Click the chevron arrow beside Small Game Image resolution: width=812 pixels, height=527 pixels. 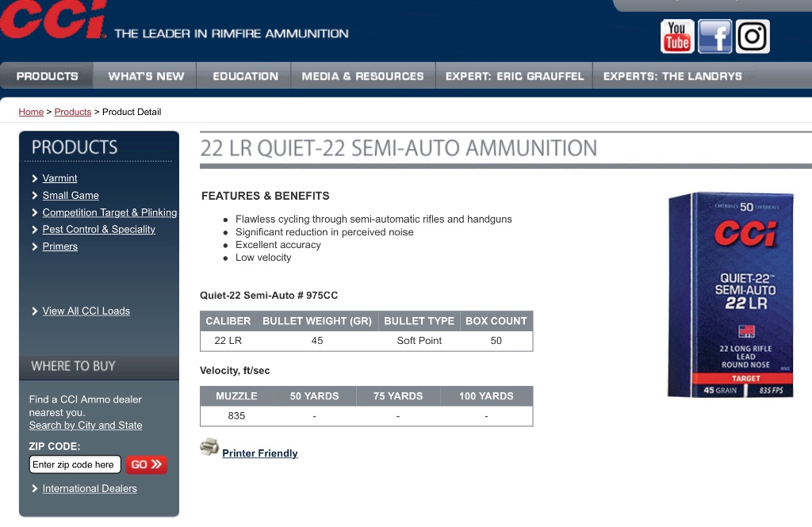(x=35, y=196)
